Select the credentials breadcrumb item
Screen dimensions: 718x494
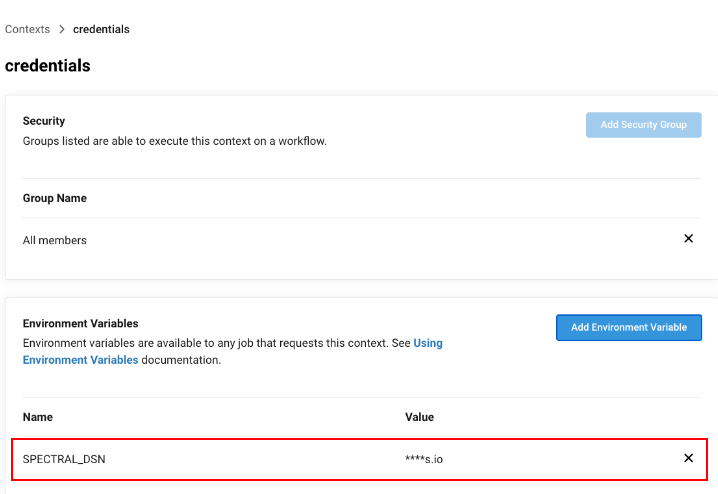click(101, 29)
